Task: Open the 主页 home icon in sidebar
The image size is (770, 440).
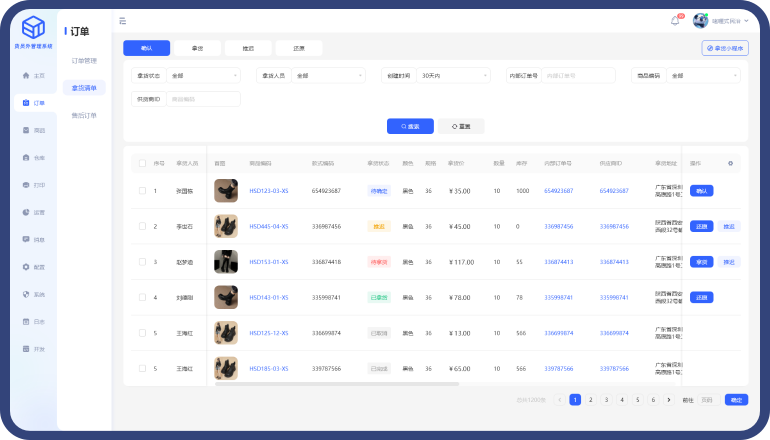Action: coord(26,75)
